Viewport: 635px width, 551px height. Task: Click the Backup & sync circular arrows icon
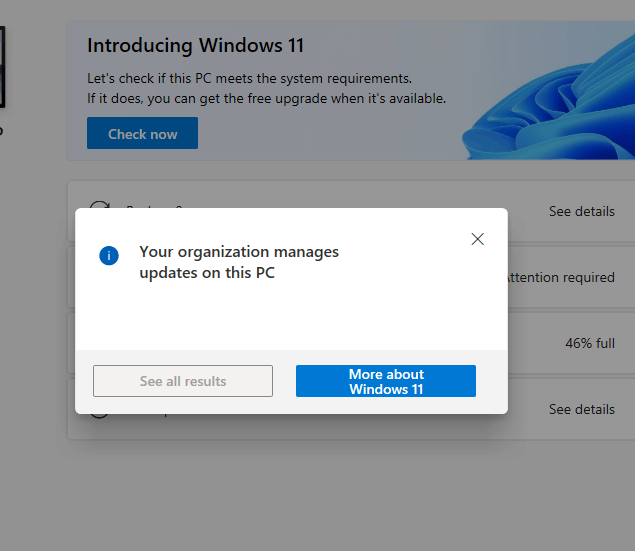click(99, 207)
